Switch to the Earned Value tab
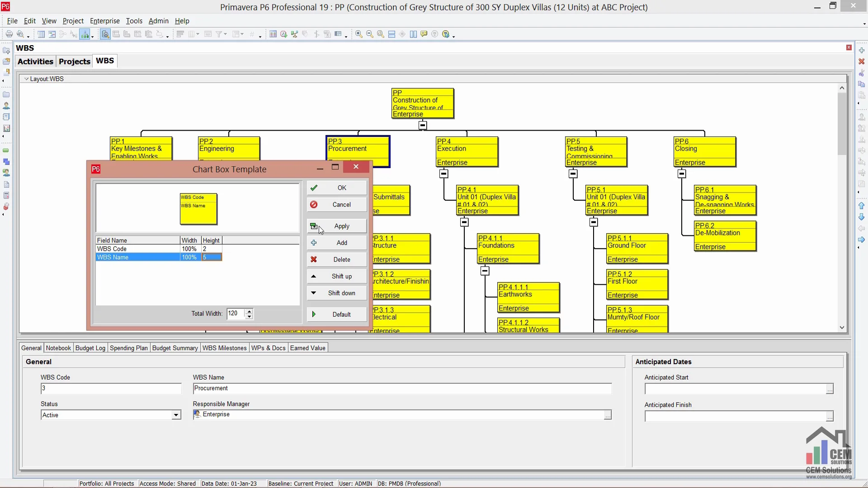This screenshot has width=868, height=488. (x=307, y=348)
